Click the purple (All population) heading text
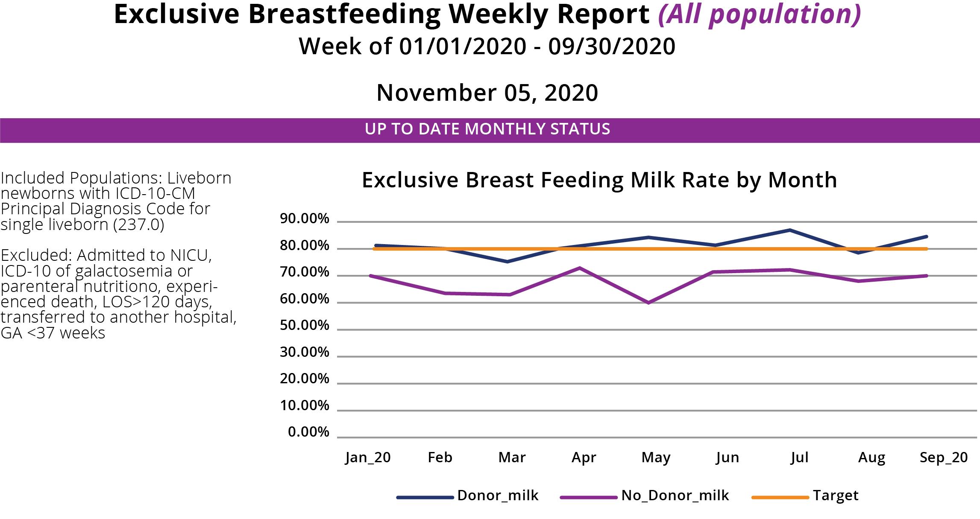980x519 pixels. 760,15
